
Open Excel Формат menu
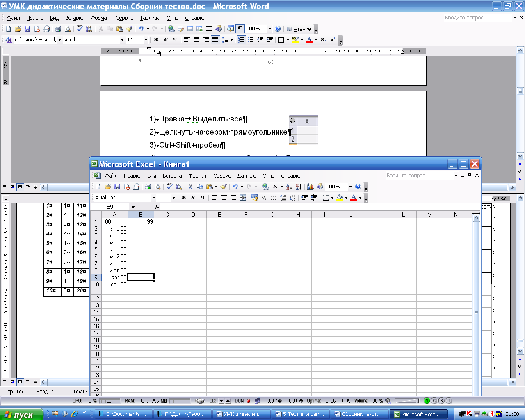click(x=198, y=176)
